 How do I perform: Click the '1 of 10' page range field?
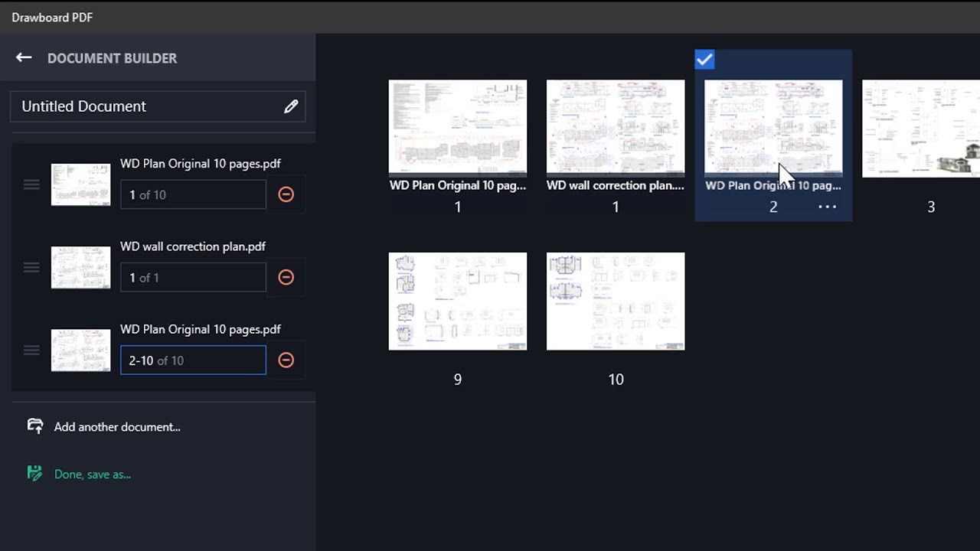tap(193, 194)
